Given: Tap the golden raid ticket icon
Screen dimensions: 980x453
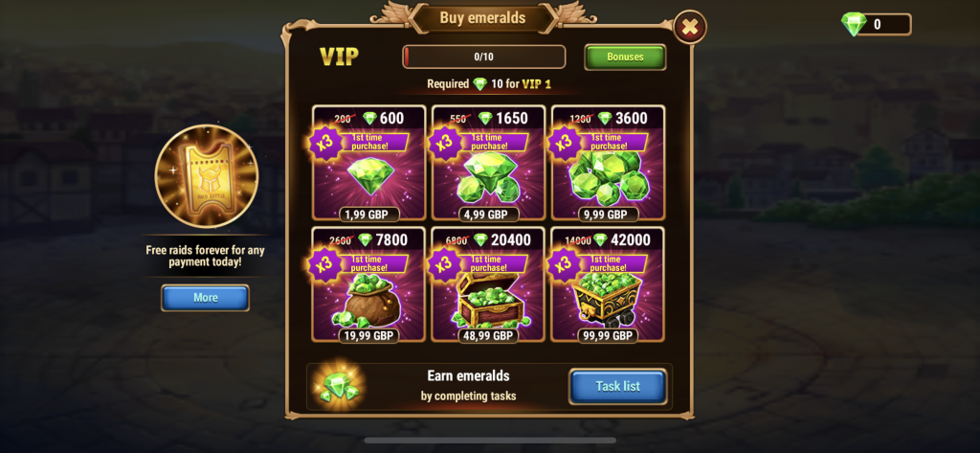Looking at the screenshot, I should (207, 176).
